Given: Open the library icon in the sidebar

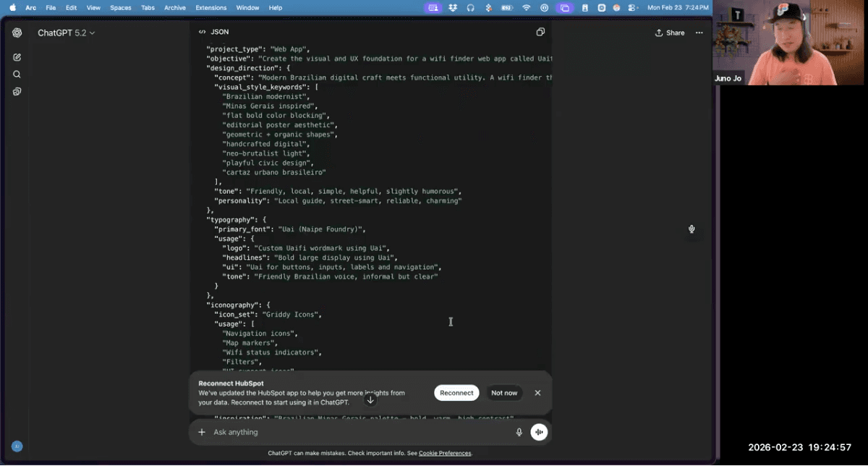Looking at the screenshot, I should pos(17,91).
